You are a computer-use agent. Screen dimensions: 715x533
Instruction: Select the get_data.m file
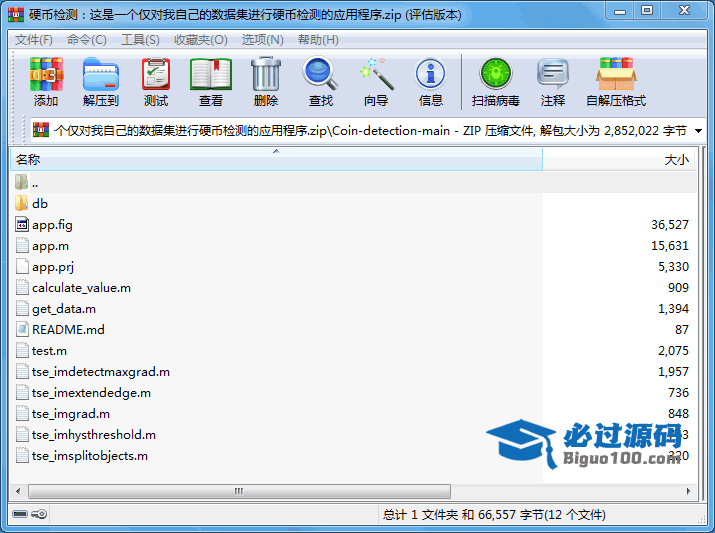(x=64, y=309)
